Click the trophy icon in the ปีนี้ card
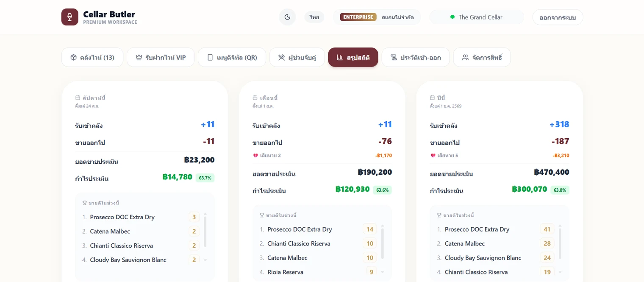644x282 pixels. point(440,215)
